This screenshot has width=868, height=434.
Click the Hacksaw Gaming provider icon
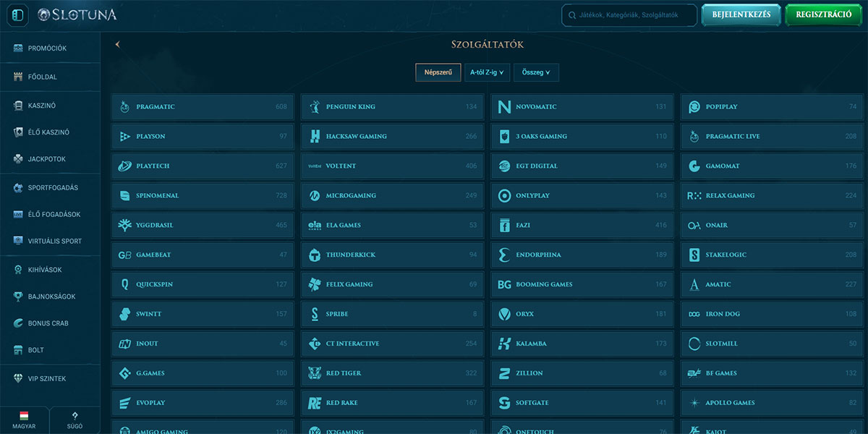(x=315, y=137)
